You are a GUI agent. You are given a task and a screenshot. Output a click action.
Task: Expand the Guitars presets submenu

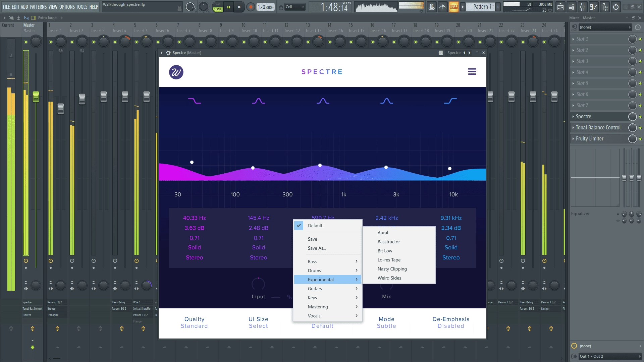(327, 289)
